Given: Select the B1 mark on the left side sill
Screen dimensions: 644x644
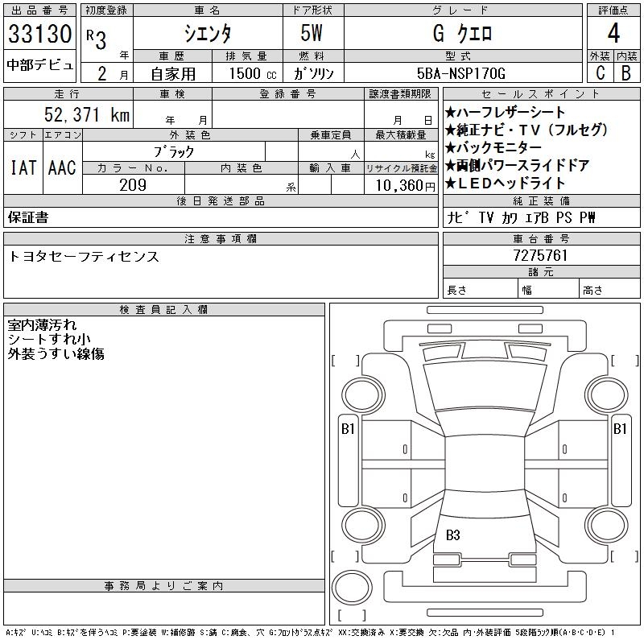Looking at the screenshot, I should 349,429.
